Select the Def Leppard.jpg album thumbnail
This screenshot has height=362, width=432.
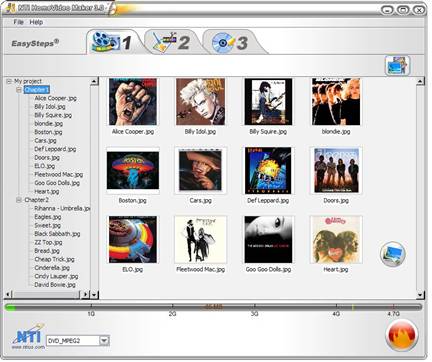(x=268, y=171)
